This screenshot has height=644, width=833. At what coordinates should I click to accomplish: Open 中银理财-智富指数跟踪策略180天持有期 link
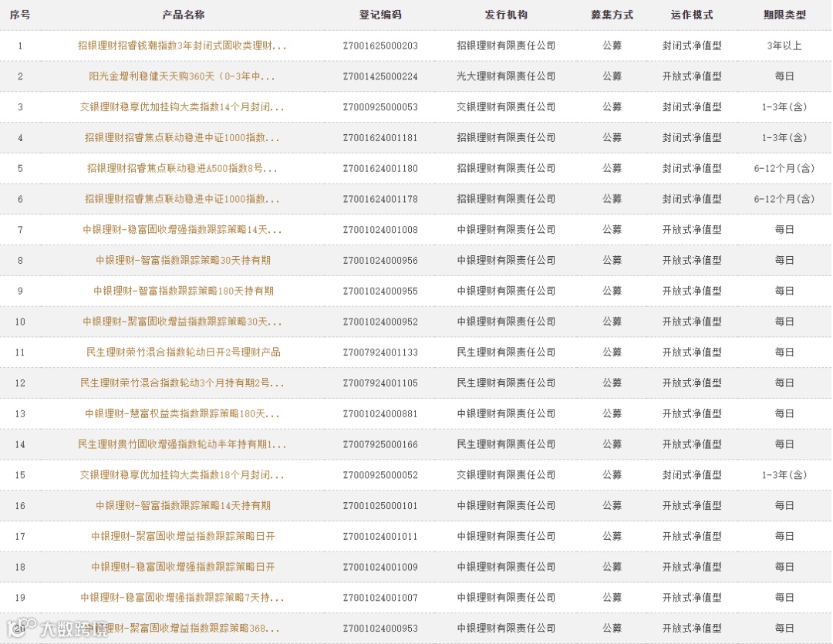[184, 292]
